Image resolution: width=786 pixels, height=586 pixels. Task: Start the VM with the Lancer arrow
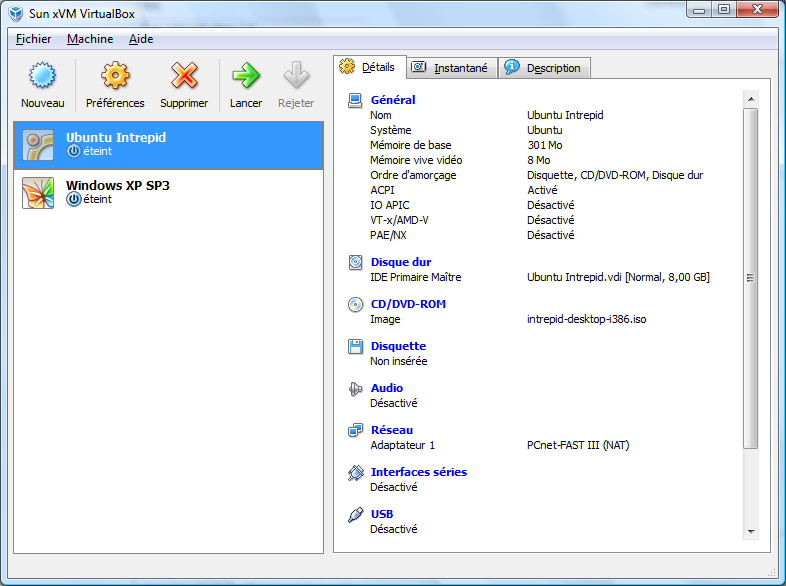(246, 77)
